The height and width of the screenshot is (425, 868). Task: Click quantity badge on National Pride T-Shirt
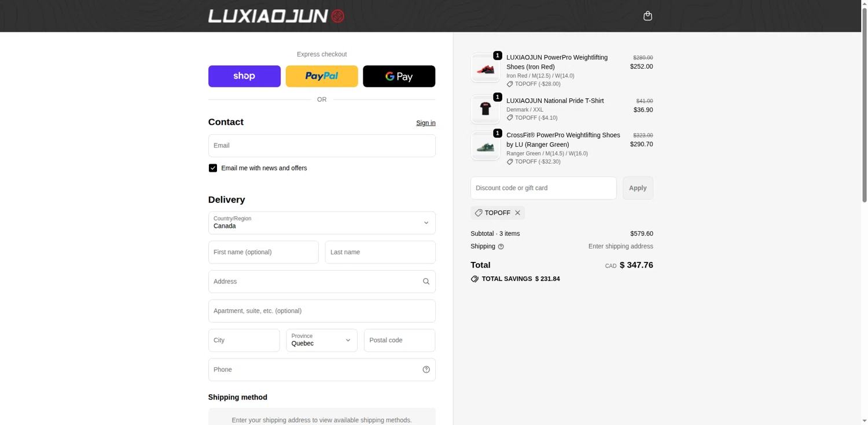(x=498, y=97)
